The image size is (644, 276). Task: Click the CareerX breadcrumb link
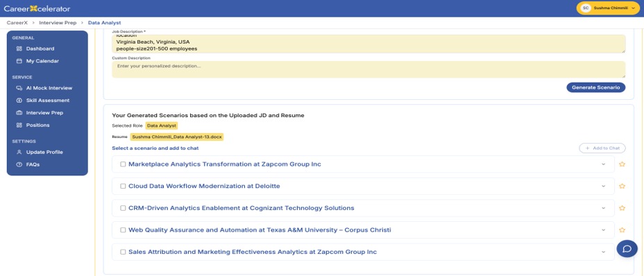coord(17,23)
